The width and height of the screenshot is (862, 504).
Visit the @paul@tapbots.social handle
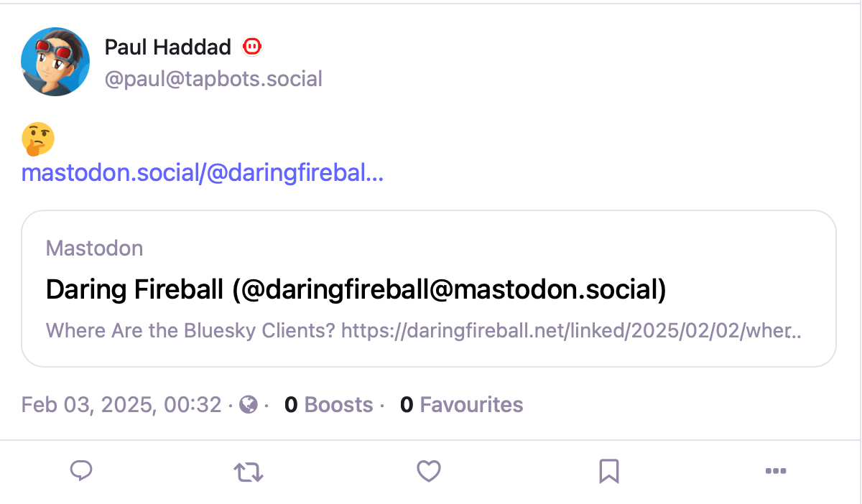click(x=213, y=78)
